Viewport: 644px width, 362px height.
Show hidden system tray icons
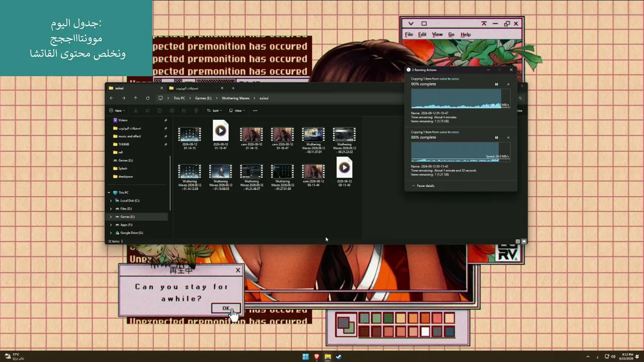point(588,357)
